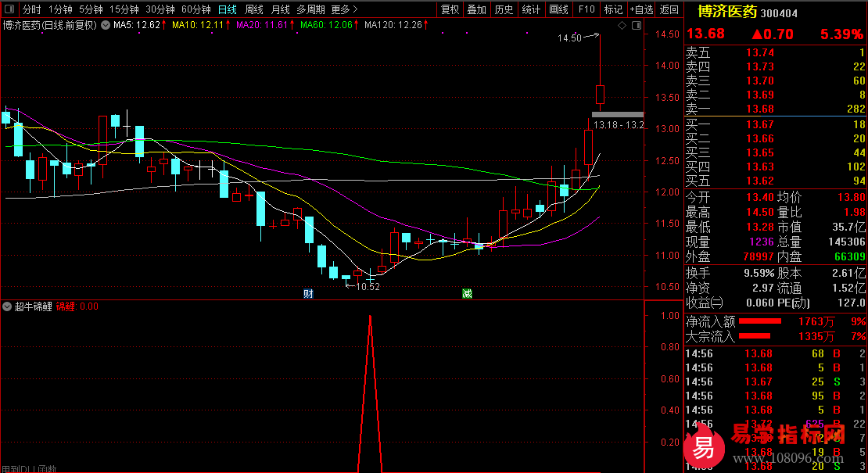Click the 最低 value 13.28
This screenshot has height=473, width=868.
[x=760, y=228]
